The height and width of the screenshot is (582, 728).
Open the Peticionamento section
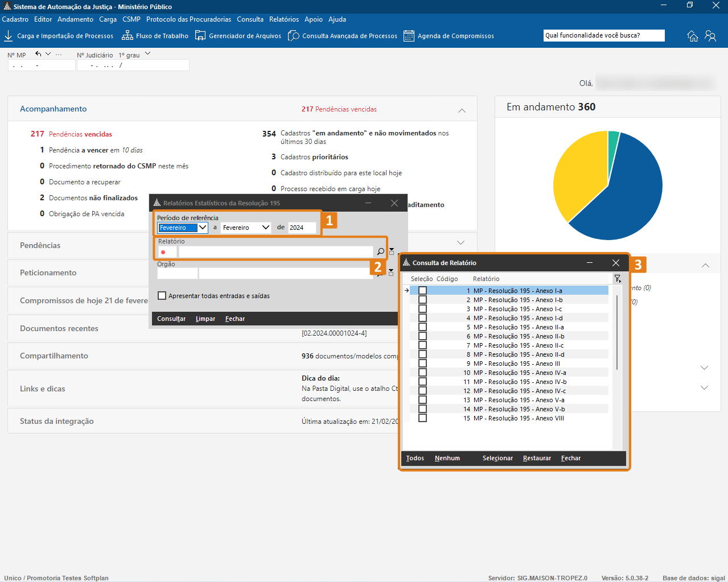(48, 273)
